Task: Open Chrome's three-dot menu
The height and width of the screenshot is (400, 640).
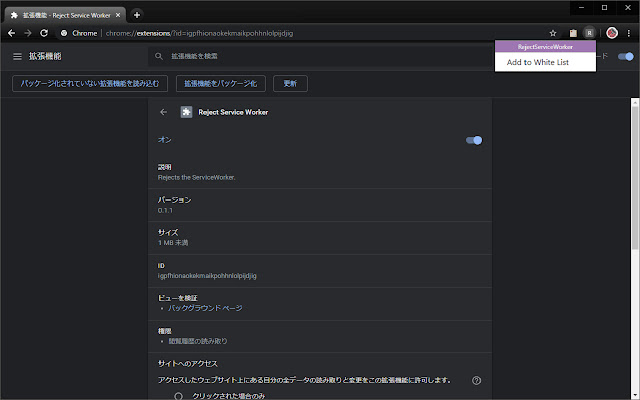Action: pos(629,33)
